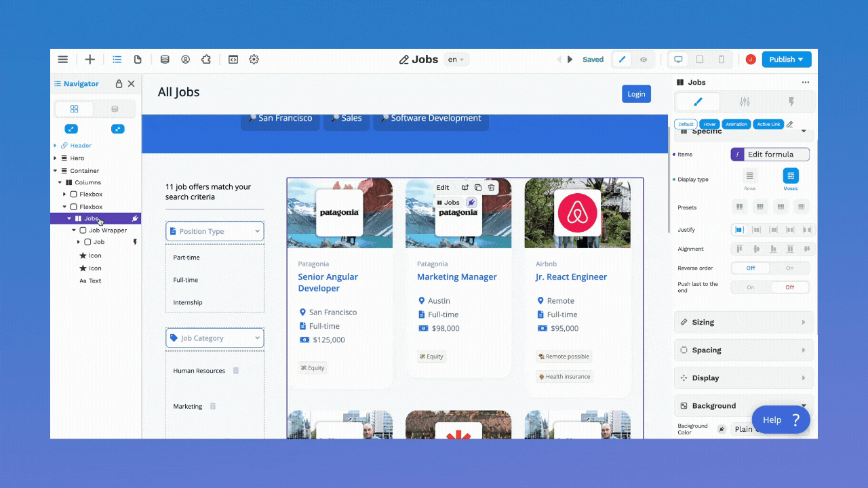
Task: Select the Animation state chip
Action: pos(736,124)
